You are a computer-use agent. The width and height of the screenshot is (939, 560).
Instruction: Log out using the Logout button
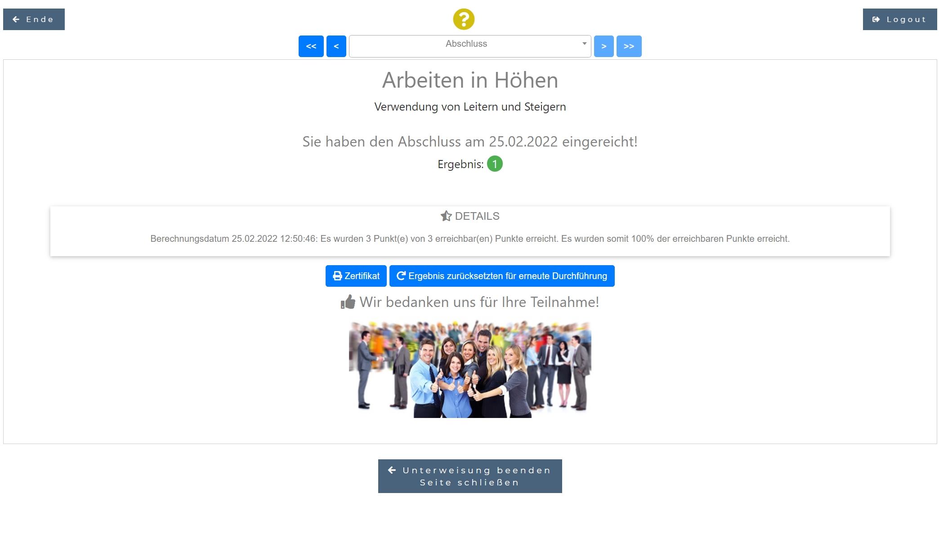pyautogui.click(x=899, y=19)
